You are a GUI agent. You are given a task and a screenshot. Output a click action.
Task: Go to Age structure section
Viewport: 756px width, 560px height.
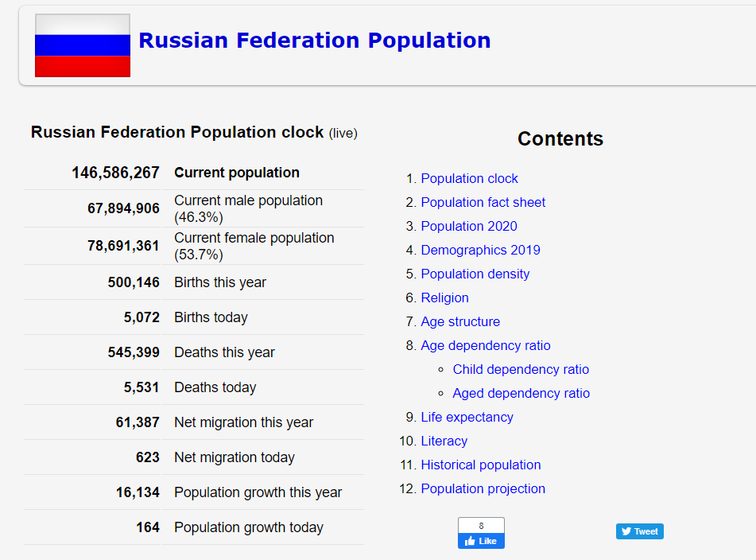coord(460,322)
